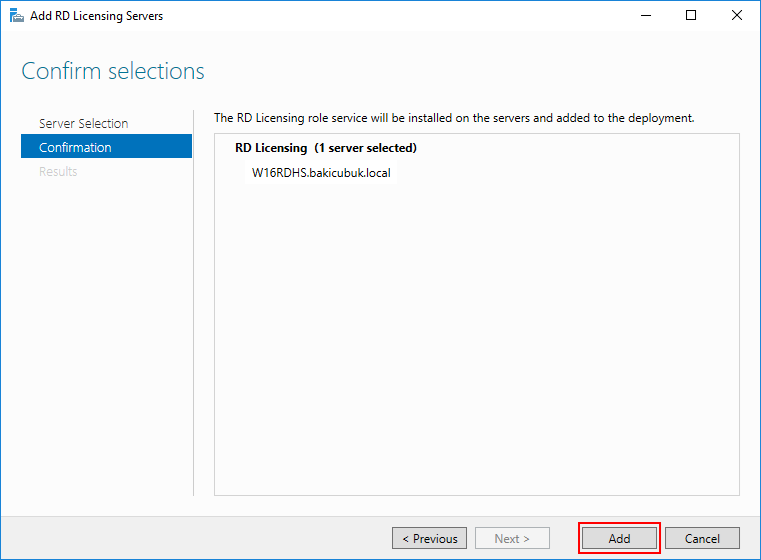This screenshot has width=761, height=560.
Task: Minimize the Add RD Licensing Servers window
Action: [x=645, y=16]
